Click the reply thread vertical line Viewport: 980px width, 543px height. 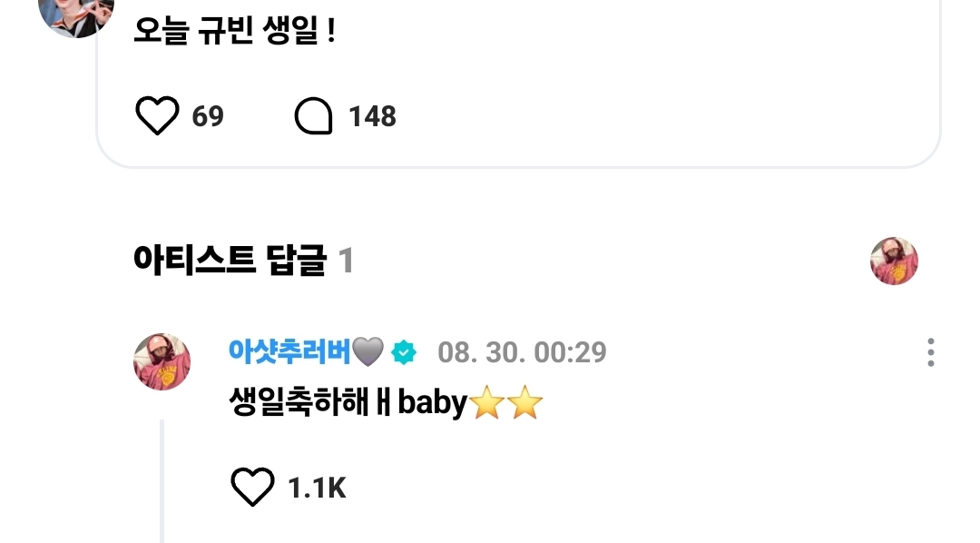[162, 480]
